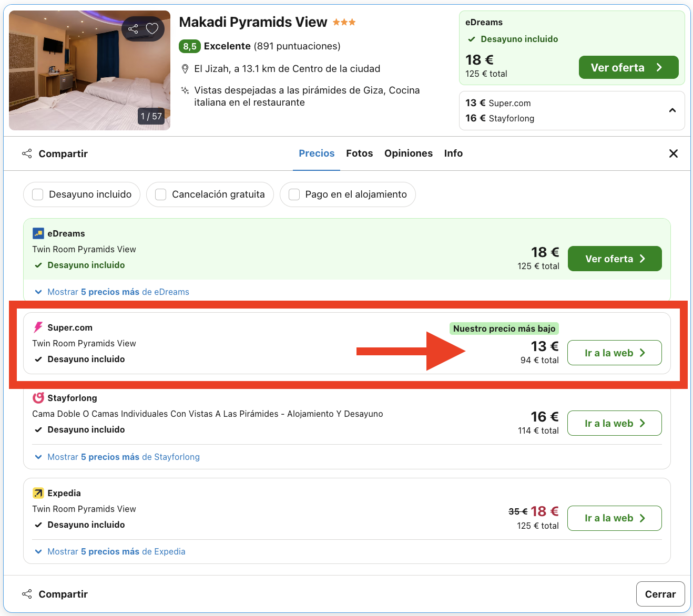
Task: Click the 13 € Super.com summary price
Action: (498, 103)
